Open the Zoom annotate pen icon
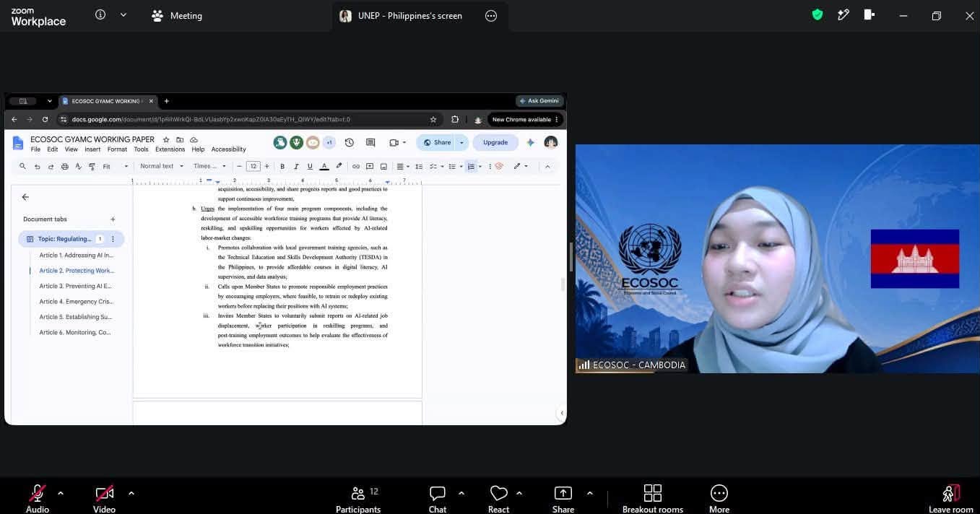Screen dimensions: 980x514 pos(844,15)
